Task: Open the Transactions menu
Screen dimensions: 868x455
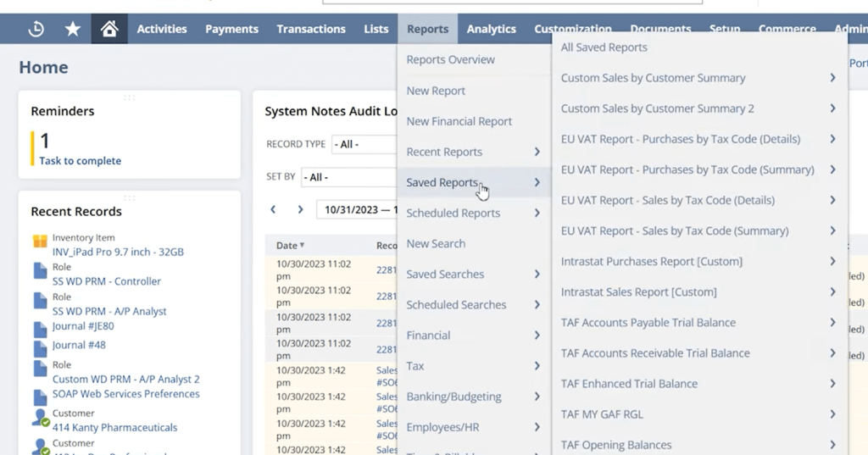Action: (311, 29)
